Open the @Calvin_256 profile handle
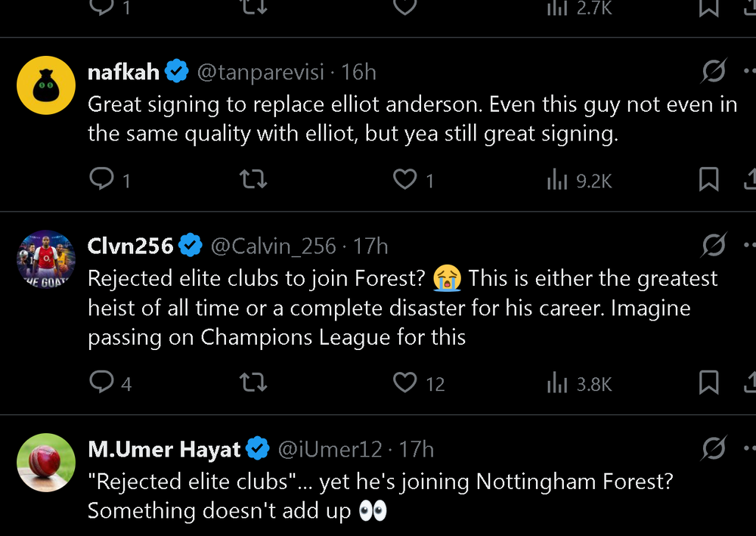The height and width of the screenshot is (536, 756). [x=274, y=246]
